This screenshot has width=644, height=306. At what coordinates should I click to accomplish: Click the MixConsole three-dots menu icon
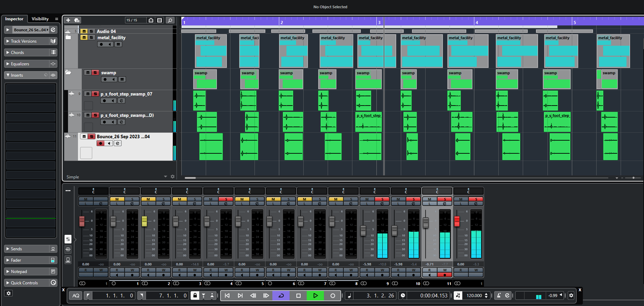coord(68,190)
